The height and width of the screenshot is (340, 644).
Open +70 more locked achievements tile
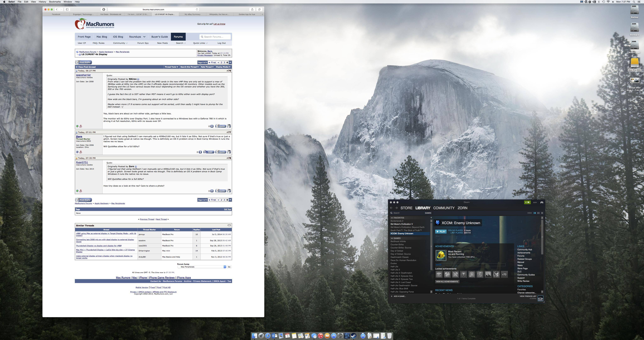pyautogui.click(x=504, y=274)
